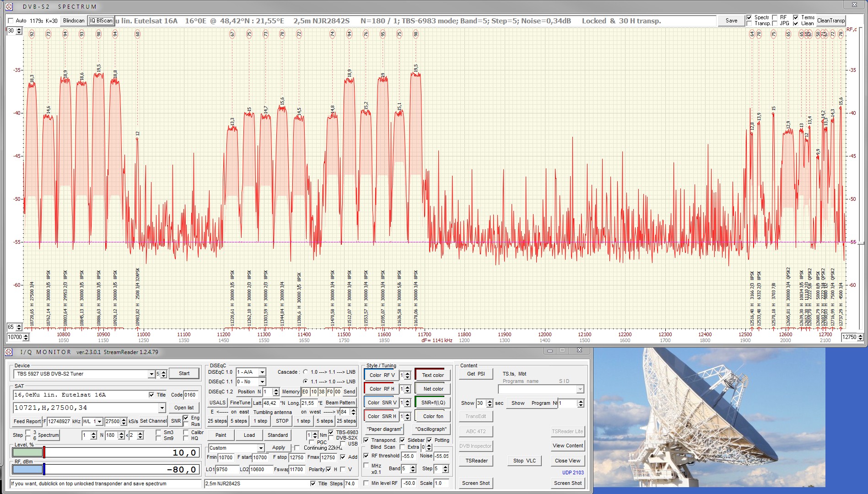Viewport: 868px width, 494px height.
Task: Start USALS antenna positioning
Action: click(217, 402)
